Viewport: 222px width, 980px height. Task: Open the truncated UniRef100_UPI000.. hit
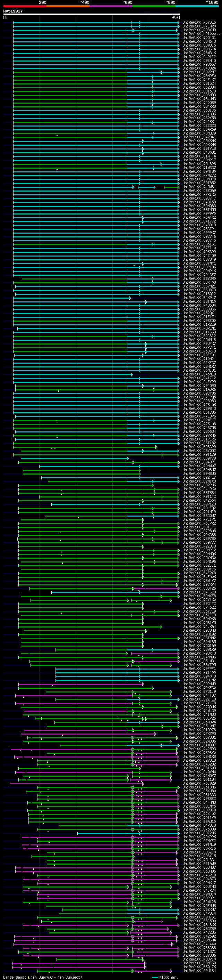pyautogui.click(x=201, y=34)
